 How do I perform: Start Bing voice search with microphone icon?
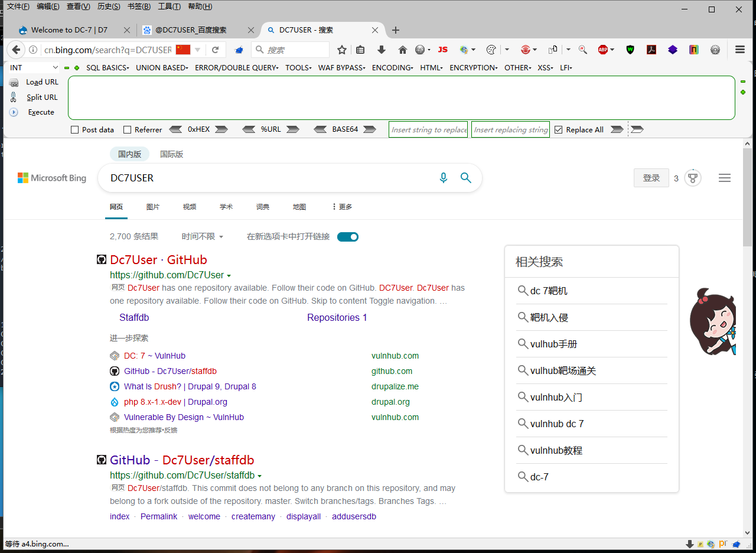point(444,178)
